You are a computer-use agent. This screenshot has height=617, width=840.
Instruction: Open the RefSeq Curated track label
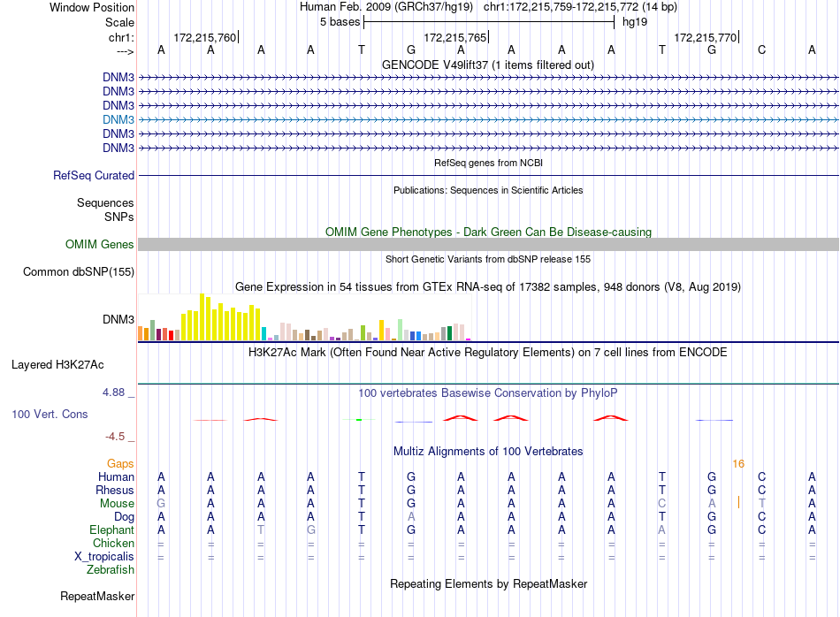tap(93, 175)
